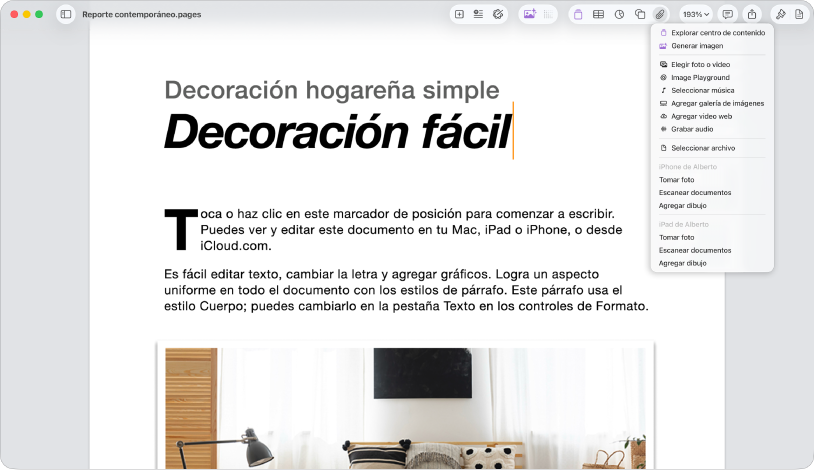Close the window with the red button
814x471 pixels.
pyautogui.click(x=14, y=15)
